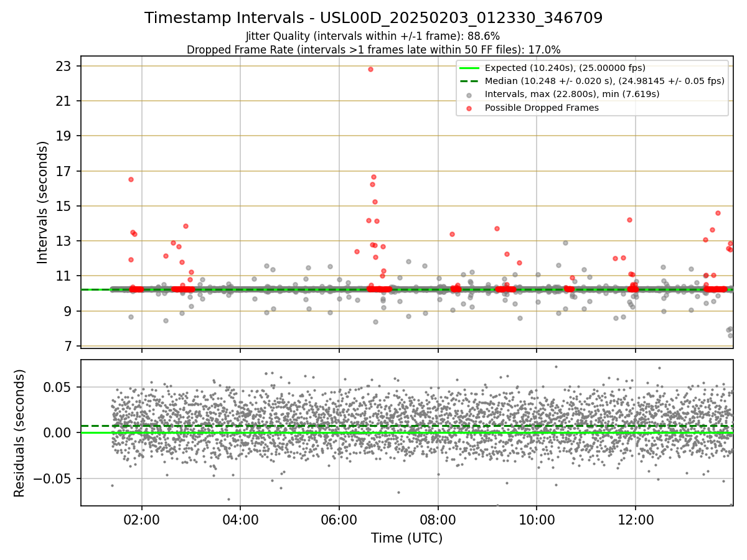Click the '10:00' x-axis tick label

(x=537, y=520)
